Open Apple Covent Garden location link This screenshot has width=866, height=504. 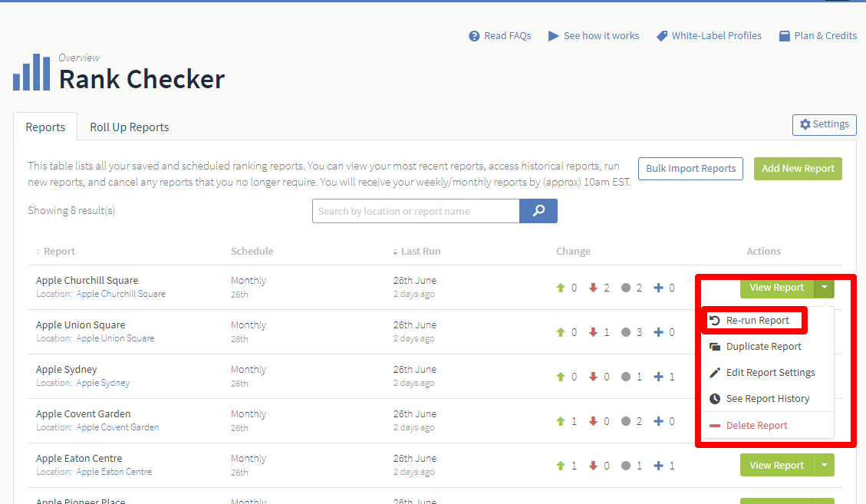pyautogui.click(x=117, y=427)
